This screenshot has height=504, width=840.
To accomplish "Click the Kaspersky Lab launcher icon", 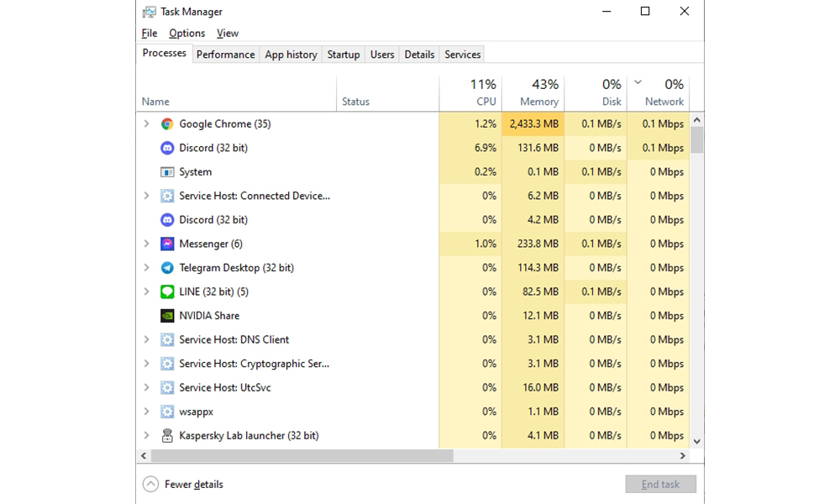I will pos(167,435).
